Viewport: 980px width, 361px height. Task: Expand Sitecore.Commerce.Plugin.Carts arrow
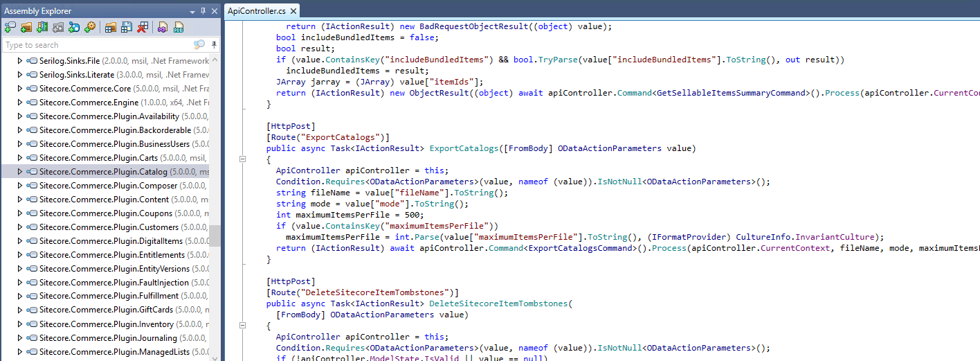20,158
